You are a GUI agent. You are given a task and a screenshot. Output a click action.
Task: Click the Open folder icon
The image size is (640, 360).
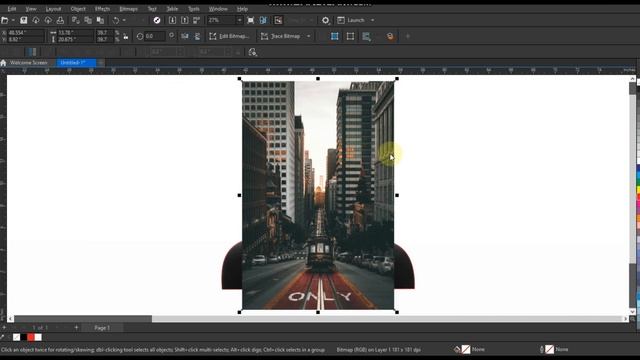[x=5, y=20]
